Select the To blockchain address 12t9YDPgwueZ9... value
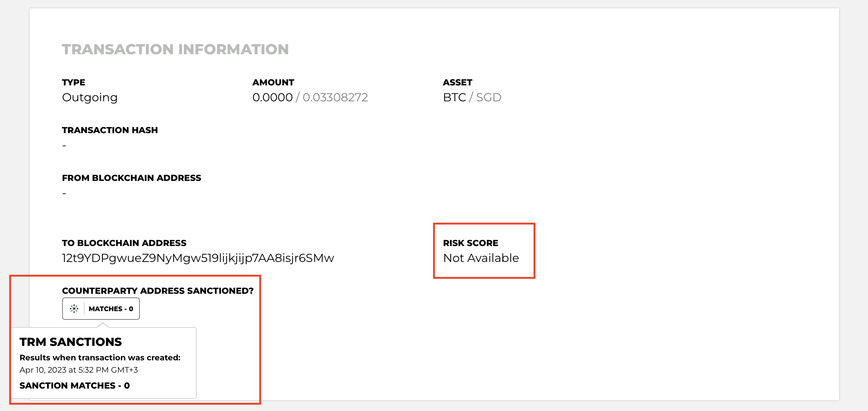The image size is (868, 411). [x=198, y=258]
